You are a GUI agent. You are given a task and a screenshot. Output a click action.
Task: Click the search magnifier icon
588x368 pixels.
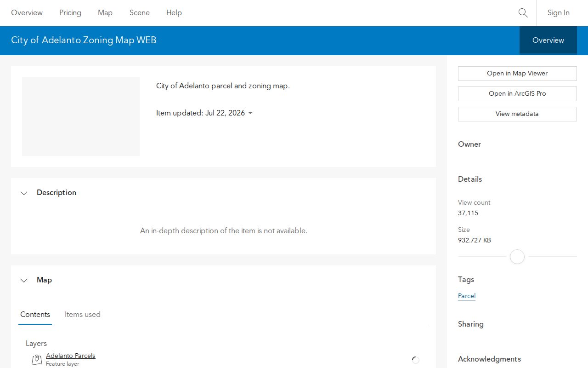(x=523, y=13)
